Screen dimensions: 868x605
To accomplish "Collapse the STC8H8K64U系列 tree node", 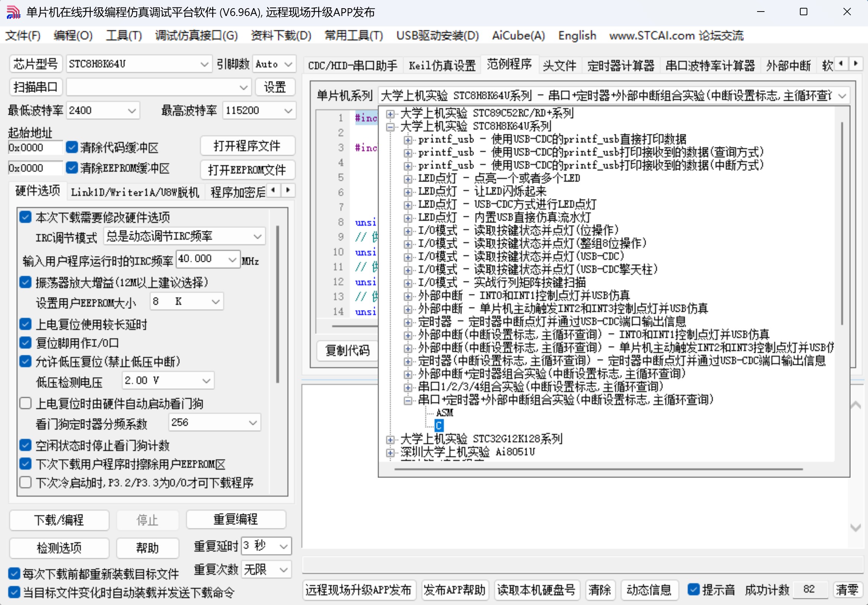I will click(390, 127).
